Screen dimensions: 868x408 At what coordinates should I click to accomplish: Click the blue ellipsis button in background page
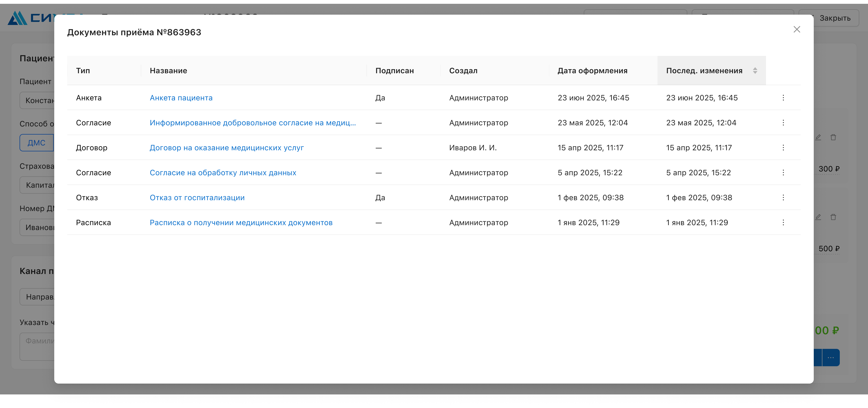[x=831, y=357]
